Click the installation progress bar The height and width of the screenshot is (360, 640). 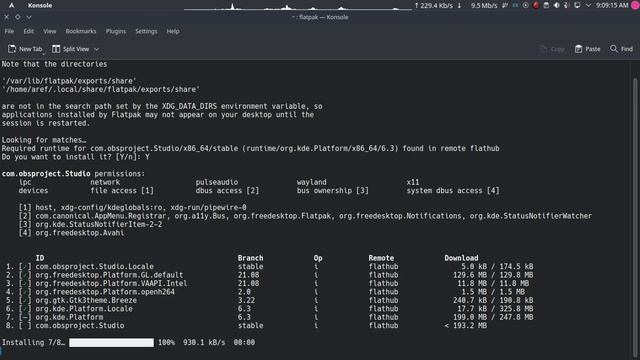(x=111, y=342)
